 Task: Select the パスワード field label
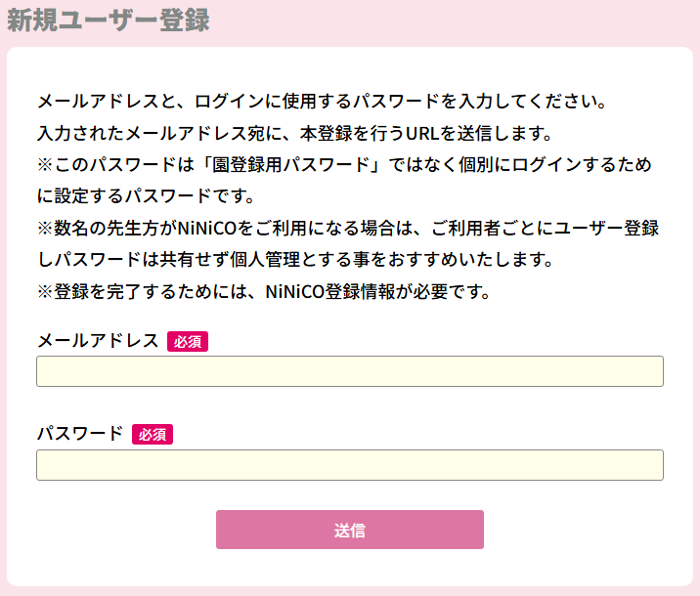click(79, 434)
